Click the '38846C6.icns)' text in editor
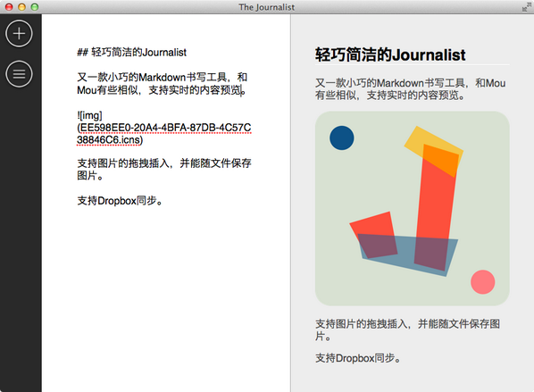534x392 pixels. point(110,140)
